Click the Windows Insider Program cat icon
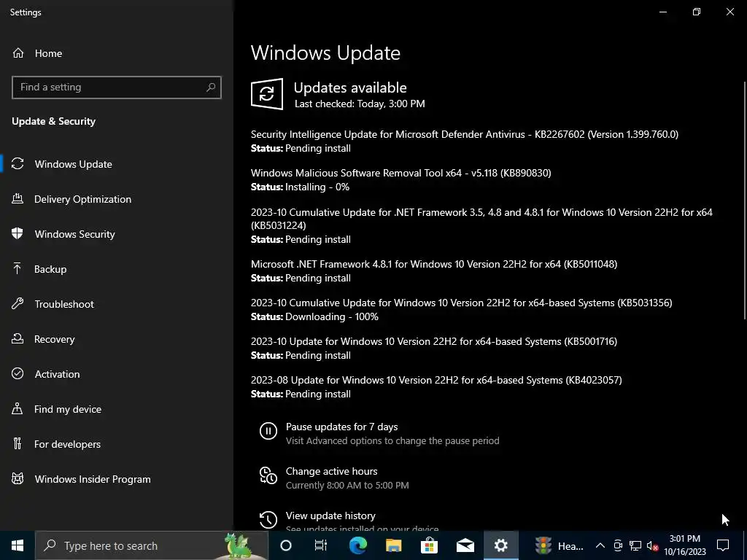The height and width of the screenshot is (560, 747). (x=18, y=478)
